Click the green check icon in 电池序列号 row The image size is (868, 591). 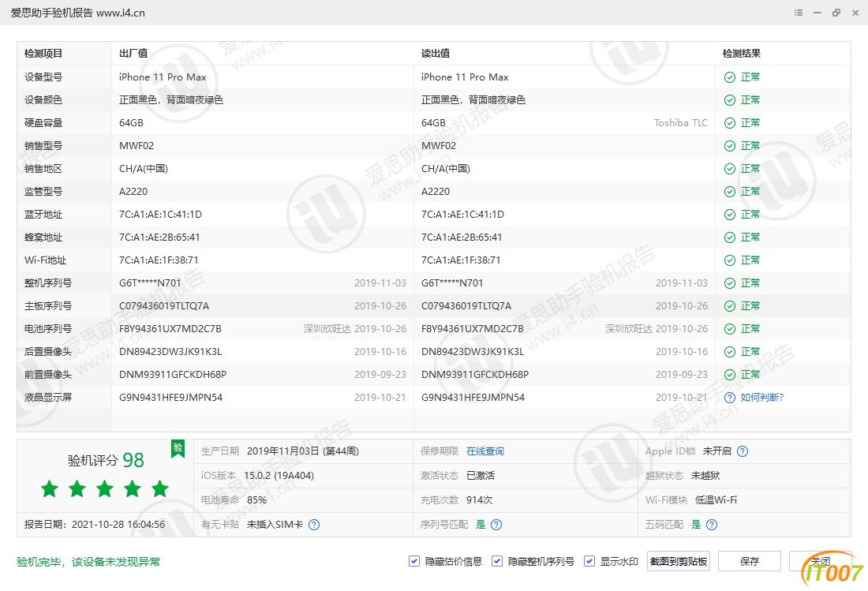(x=730, y=329)
